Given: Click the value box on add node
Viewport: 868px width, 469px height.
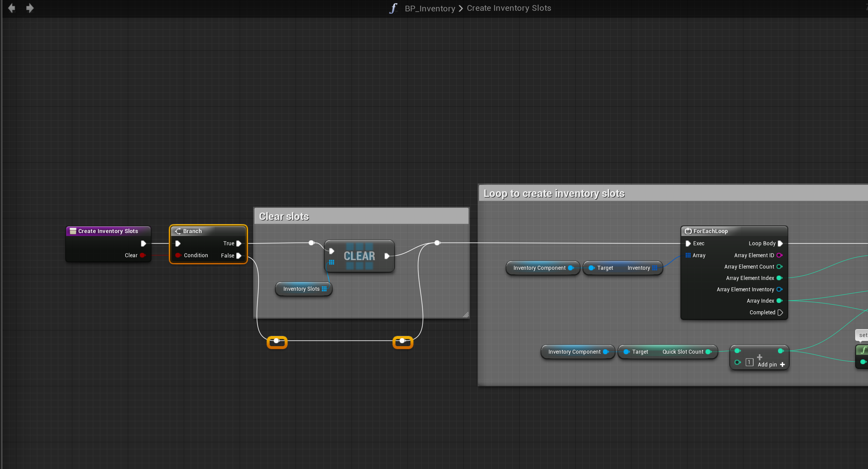Looking at the screenshot, I should (x=749, y=362).
